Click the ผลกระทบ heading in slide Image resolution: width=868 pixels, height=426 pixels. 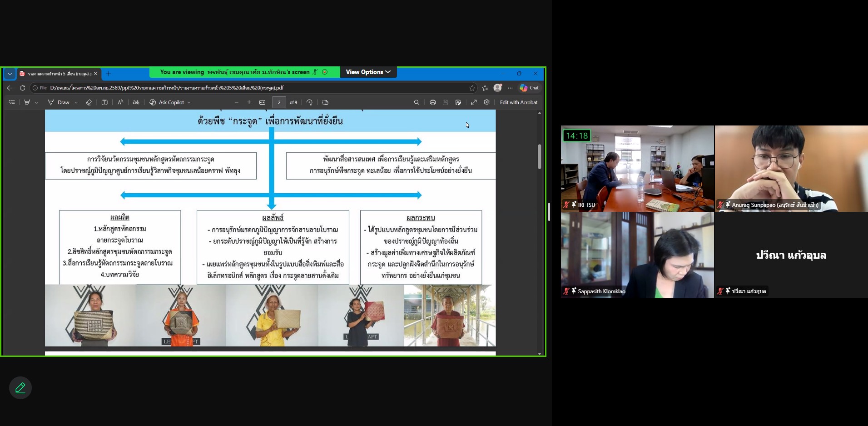[421, 218]
